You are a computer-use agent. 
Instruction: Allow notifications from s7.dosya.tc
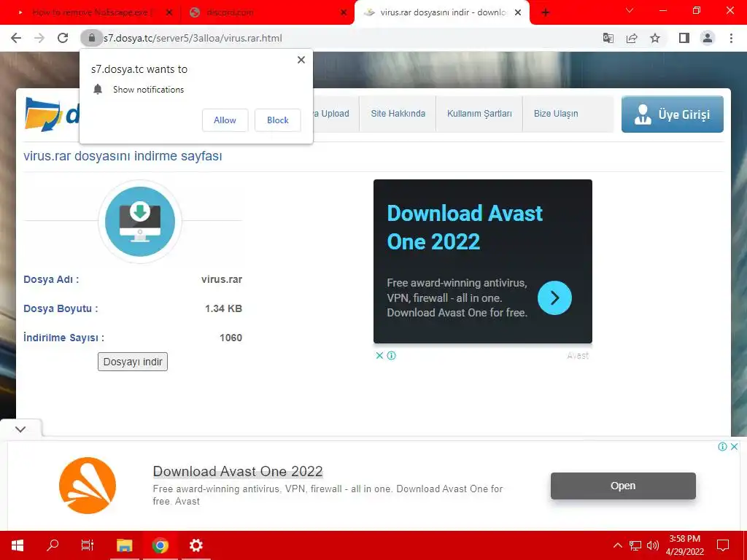(x=225, y=120)
